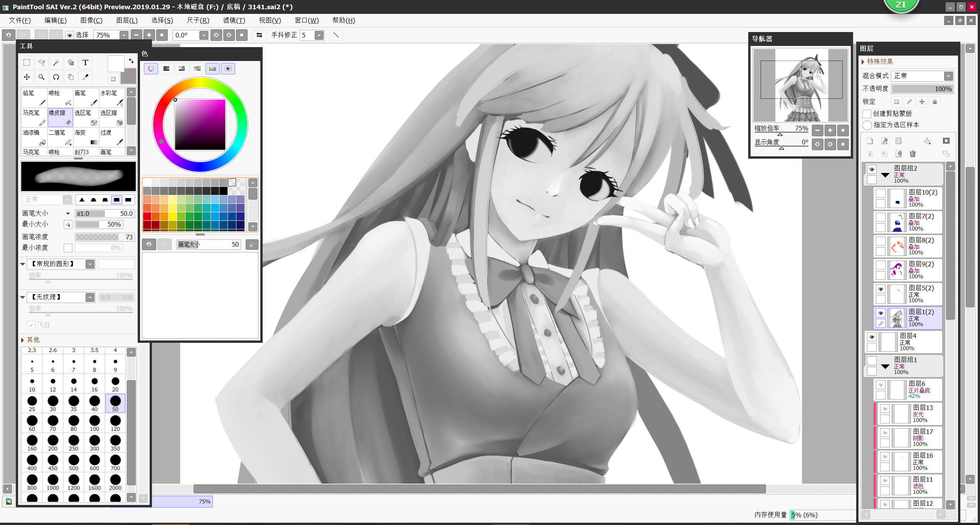Viewport: 980px width, 525px height.
Task: Open the 图层(L) menu
Action: 127,20
